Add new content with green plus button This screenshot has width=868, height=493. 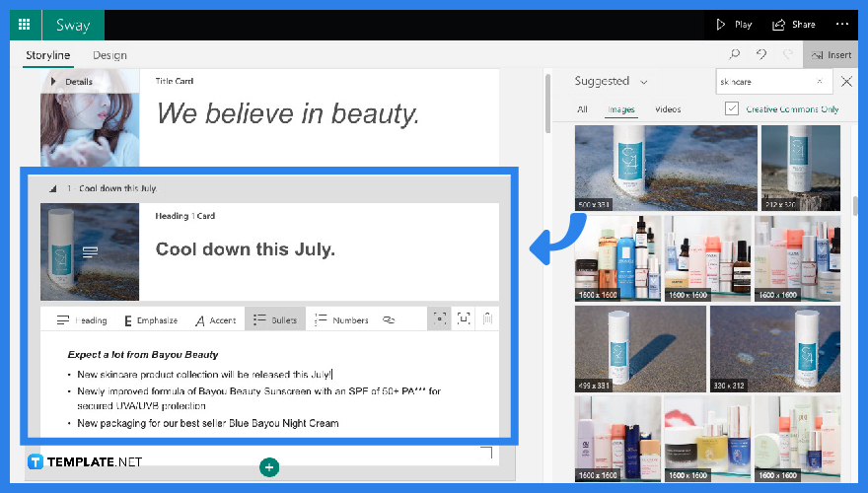269,466
